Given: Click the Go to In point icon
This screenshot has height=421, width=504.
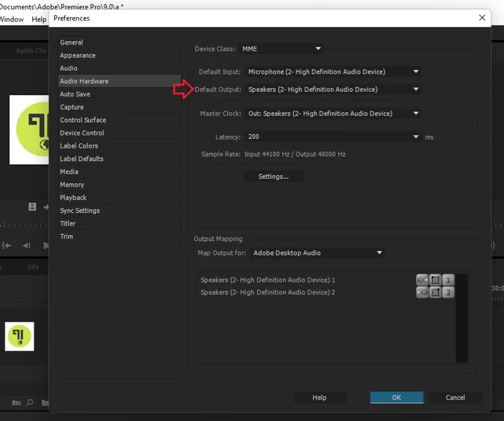Looking at the screenshot, I should (x=6, y=245).
